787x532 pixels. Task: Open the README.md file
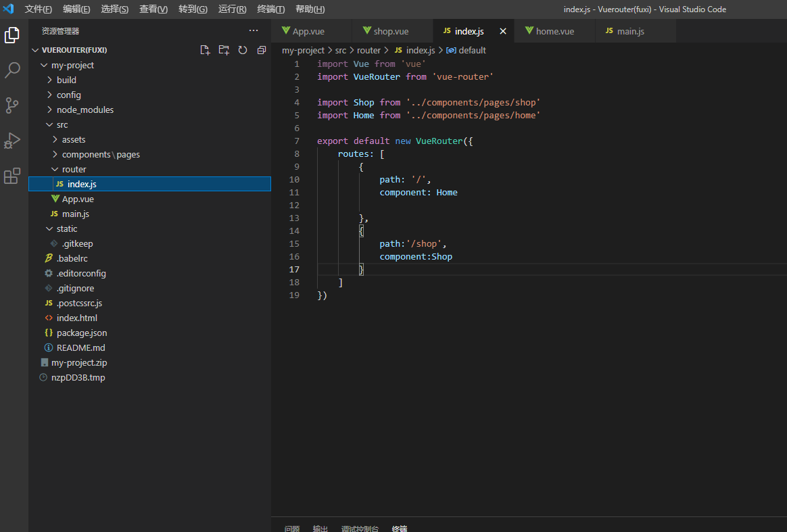(x=149, y=348)
